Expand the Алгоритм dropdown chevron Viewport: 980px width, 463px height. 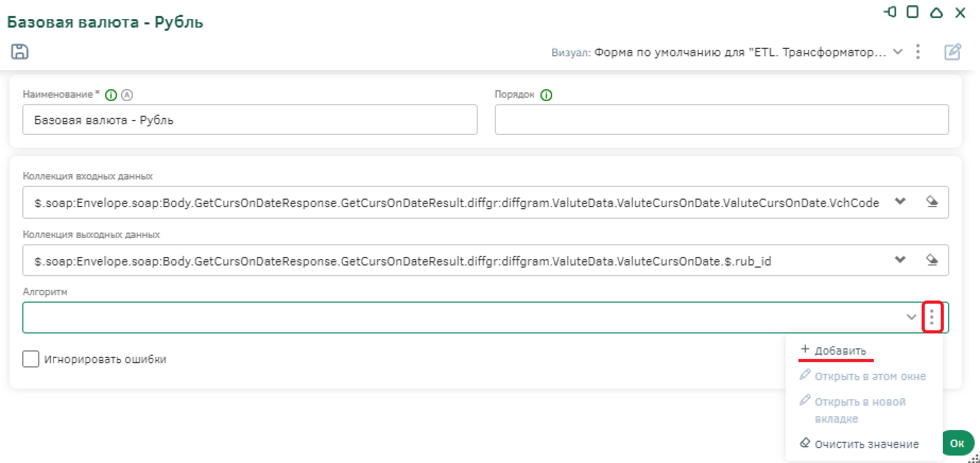click(x=912, y=317)
